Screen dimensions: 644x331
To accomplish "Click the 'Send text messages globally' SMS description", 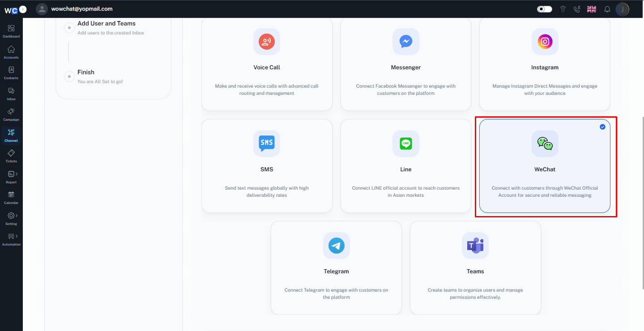I will pos(267,191).
